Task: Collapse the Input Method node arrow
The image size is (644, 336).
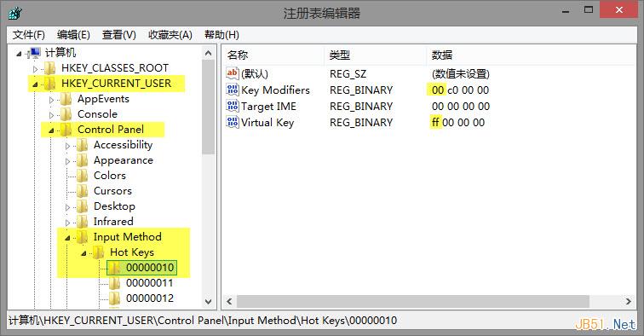Action: [x=68, y=238]
